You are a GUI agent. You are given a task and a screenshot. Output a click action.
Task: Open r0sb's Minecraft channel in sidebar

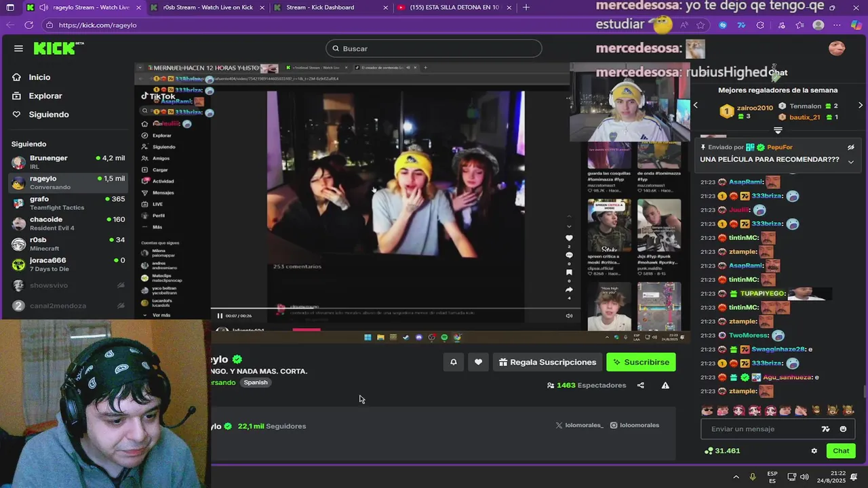point(68,244)
